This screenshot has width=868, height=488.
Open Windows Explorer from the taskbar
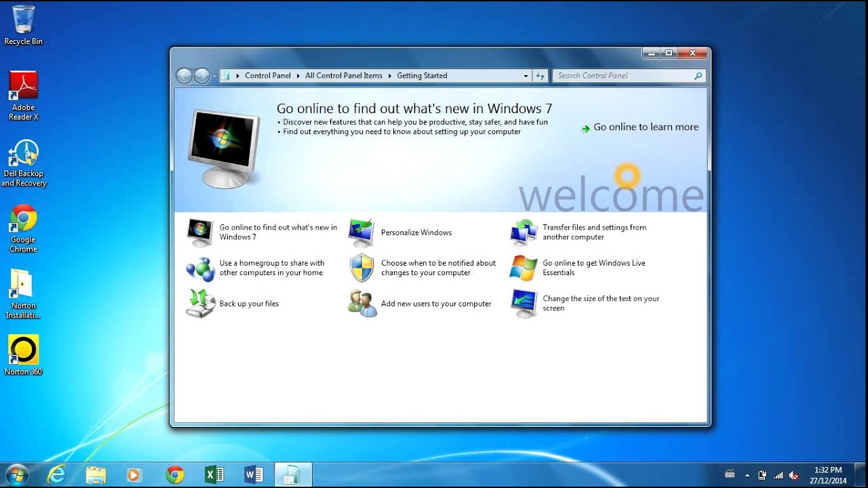96,474
